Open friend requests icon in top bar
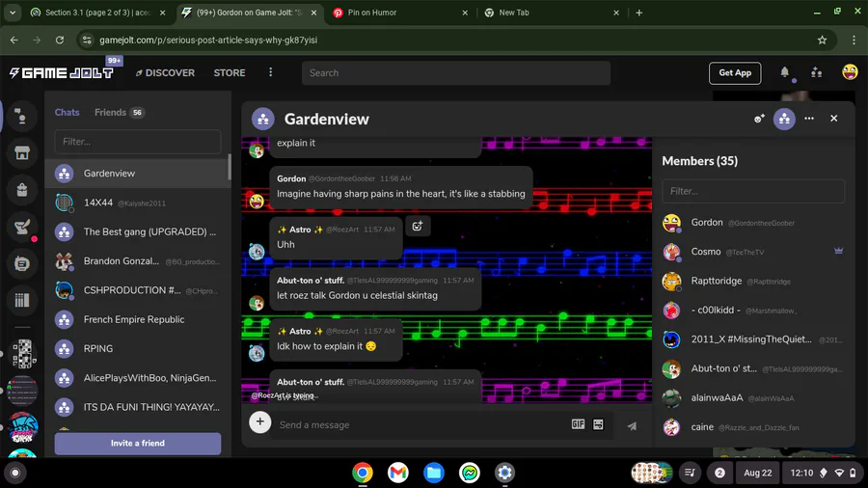 (x=817, y=72)
